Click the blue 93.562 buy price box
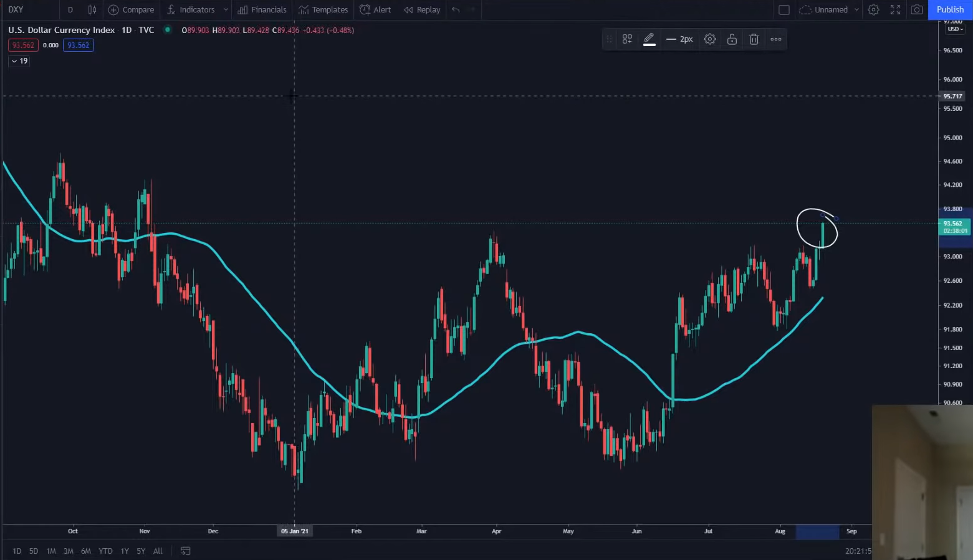This screenshot has height=560, width=973. (x=79, y=45)
